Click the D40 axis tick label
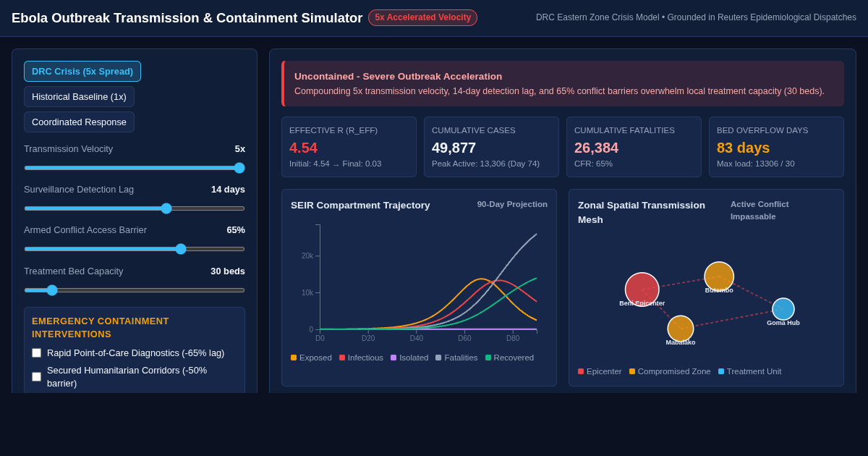The height and width of the screenshot is (456, 868). point(417,338)
